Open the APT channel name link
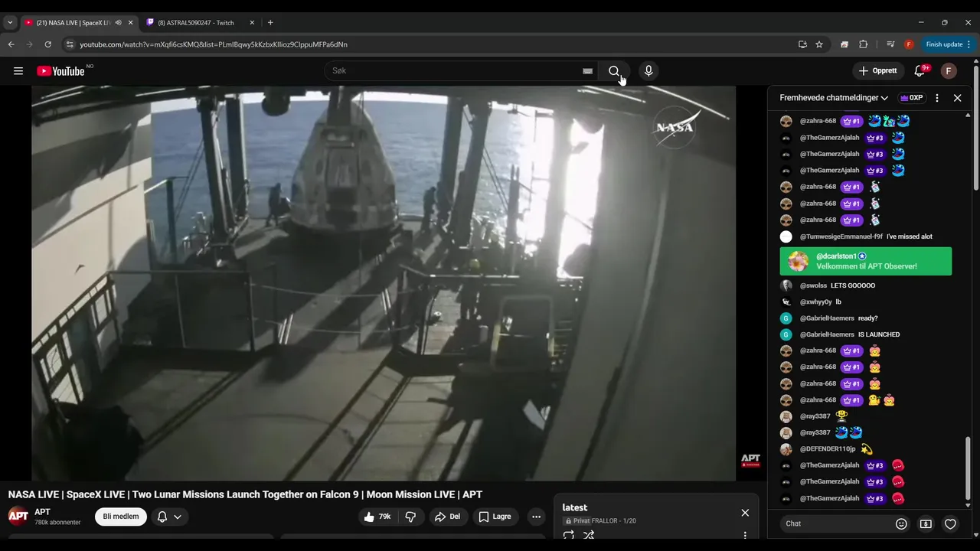 42,512
